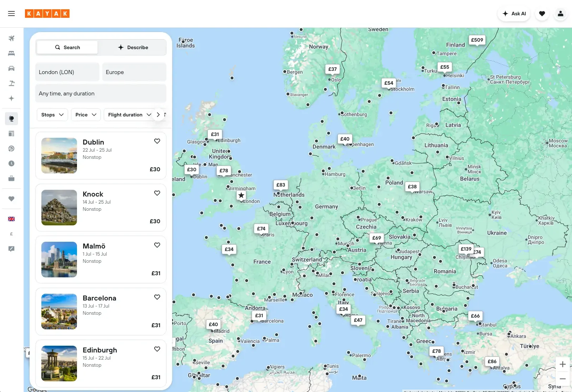The height and width of the screenshot is (392, 572).
Task: Expand the Stops filter dropdown
Action: click(x=52, y=115)
